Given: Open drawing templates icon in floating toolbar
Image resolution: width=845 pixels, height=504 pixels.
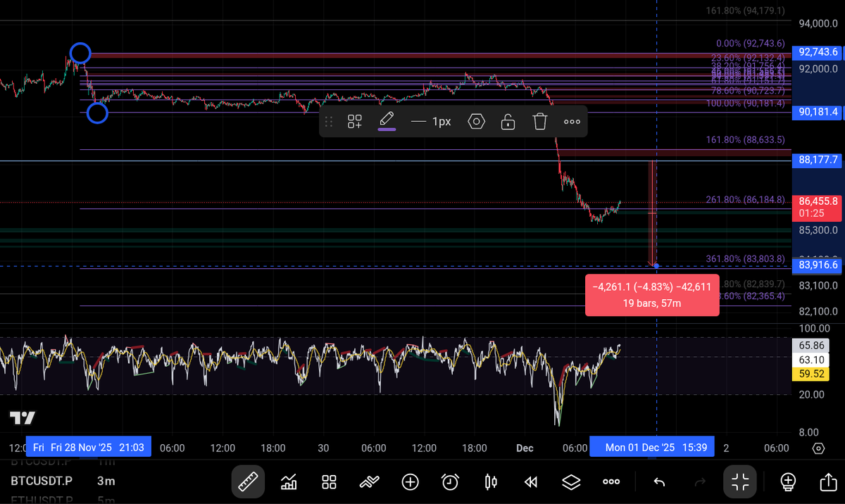Looking at the screenshot, I should 355,122.
